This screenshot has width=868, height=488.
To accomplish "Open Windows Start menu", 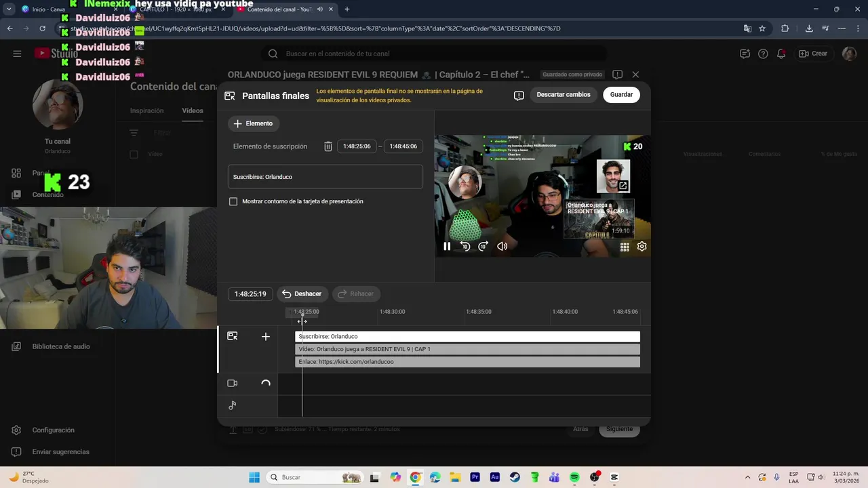I will pos(254,477).
